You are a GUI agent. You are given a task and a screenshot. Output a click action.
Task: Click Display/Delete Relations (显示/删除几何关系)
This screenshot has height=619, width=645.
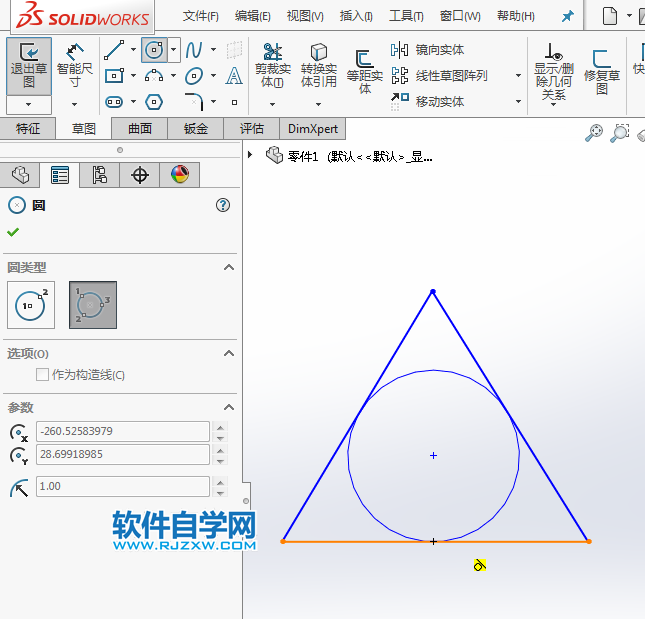coord(554,72)
